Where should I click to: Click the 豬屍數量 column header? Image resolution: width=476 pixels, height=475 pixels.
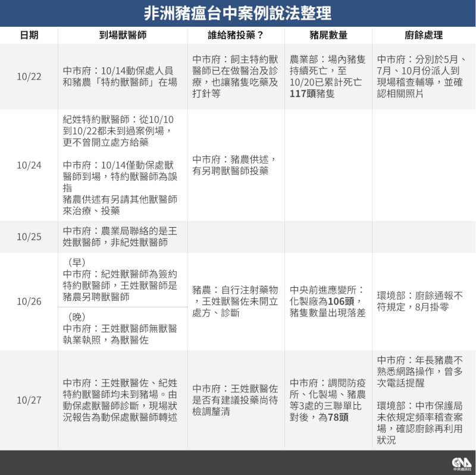click(x=328, y=35)
